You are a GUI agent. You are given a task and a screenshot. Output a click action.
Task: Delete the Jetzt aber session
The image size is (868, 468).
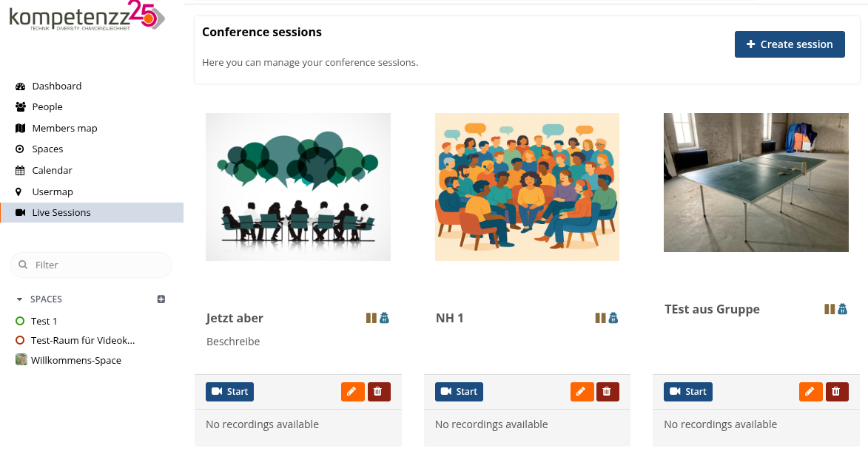click(x=379, y=392)
